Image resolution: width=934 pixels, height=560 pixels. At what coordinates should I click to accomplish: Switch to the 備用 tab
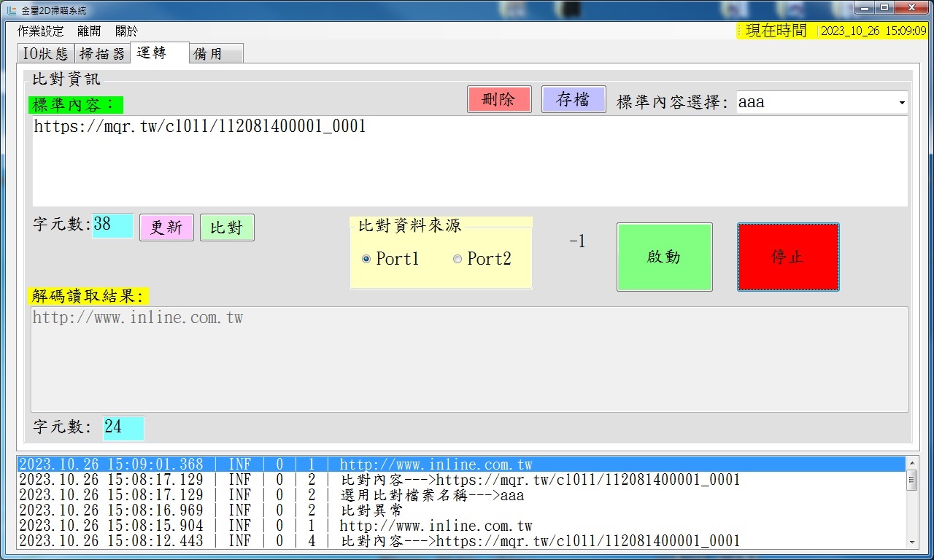[x=216, y=53]
